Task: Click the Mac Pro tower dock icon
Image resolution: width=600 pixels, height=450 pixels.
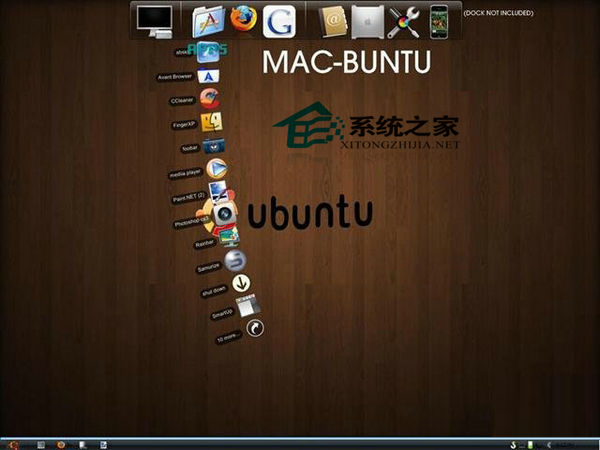Action: 367,21
